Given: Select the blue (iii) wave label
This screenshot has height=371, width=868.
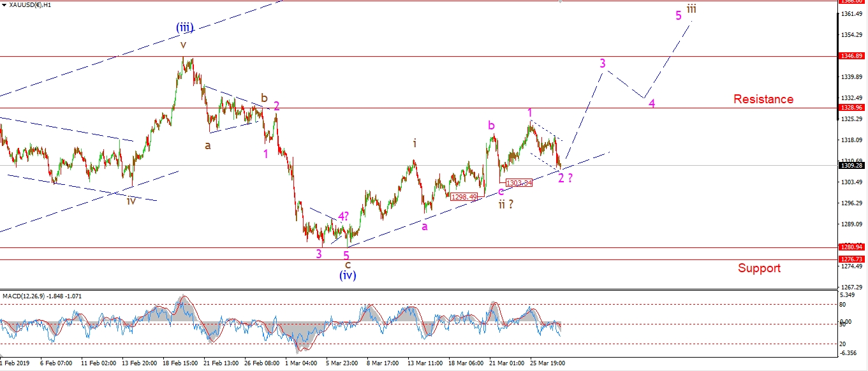Looking at the screenshot, I should [x=184, y=28].
